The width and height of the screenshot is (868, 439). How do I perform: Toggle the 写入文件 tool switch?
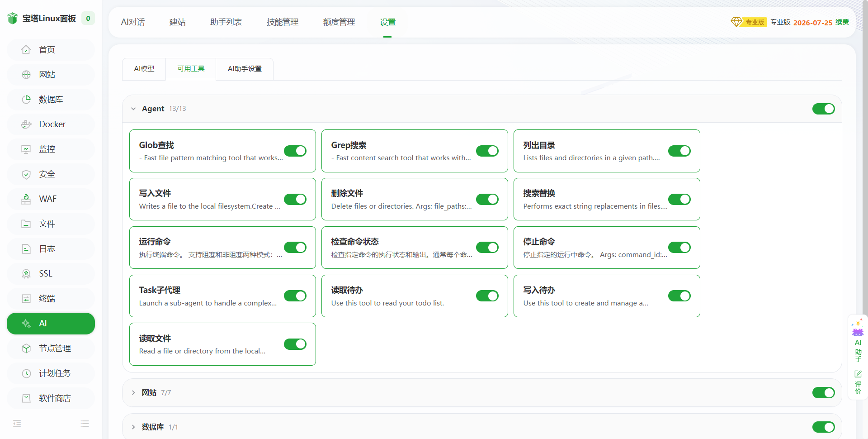[295, 199]
